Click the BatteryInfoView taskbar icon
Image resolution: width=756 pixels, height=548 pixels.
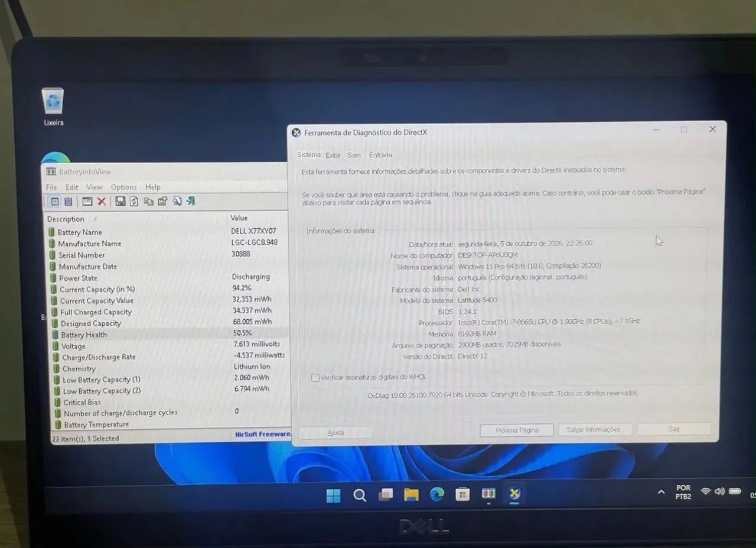coord(488,494)
